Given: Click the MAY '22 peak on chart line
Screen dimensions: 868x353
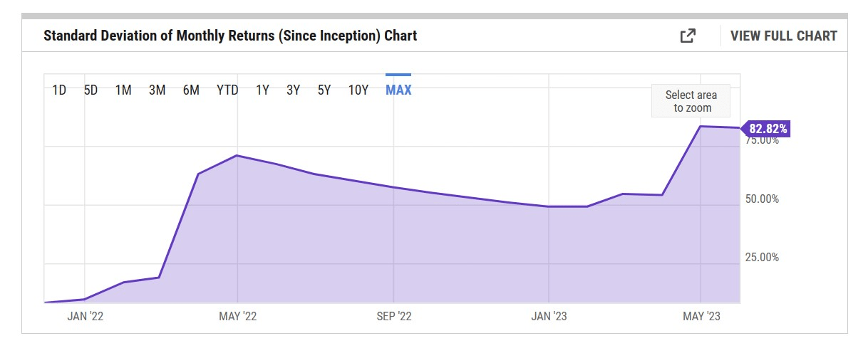Looking at the screenshot, I should 237,155.
